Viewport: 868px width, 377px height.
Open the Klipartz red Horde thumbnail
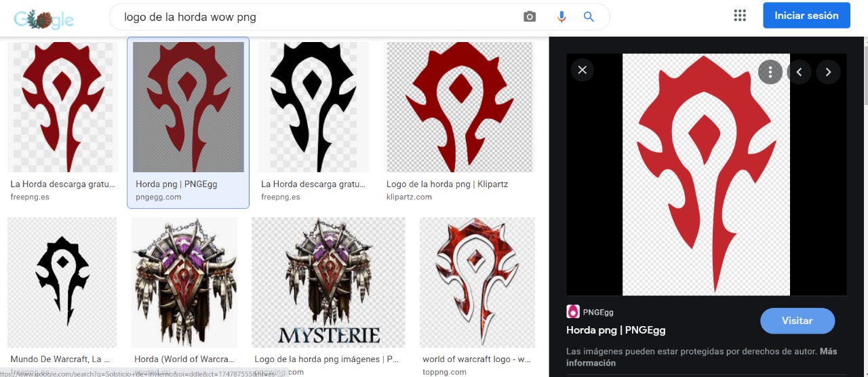click(460, 107)
